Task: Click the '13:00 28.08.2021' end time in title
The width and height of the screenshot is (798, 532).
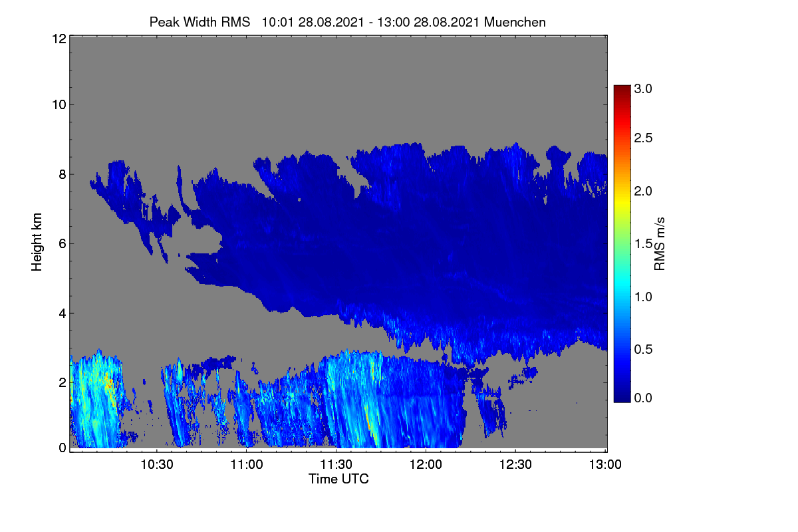Action: click(x=430, y=22)
